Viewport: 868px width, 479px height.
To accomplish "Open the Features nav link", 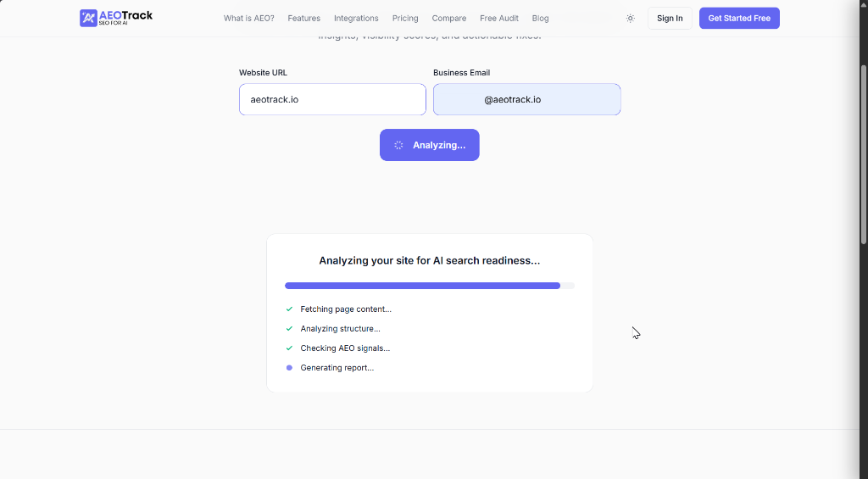I will tap(304, 19).
